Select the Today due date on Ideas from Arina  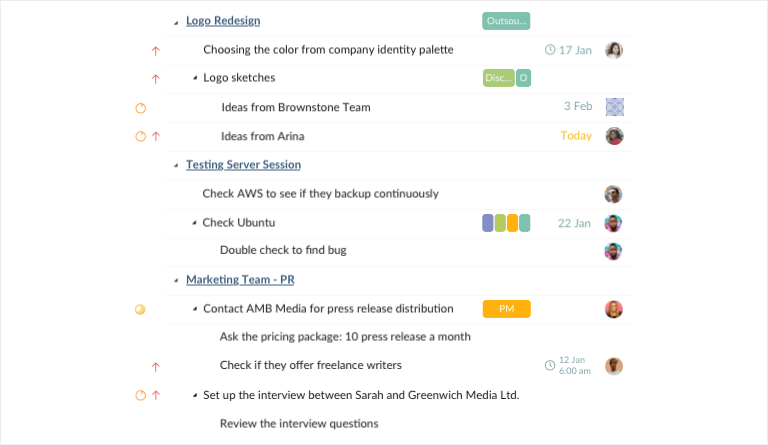(x=576, y=136)
